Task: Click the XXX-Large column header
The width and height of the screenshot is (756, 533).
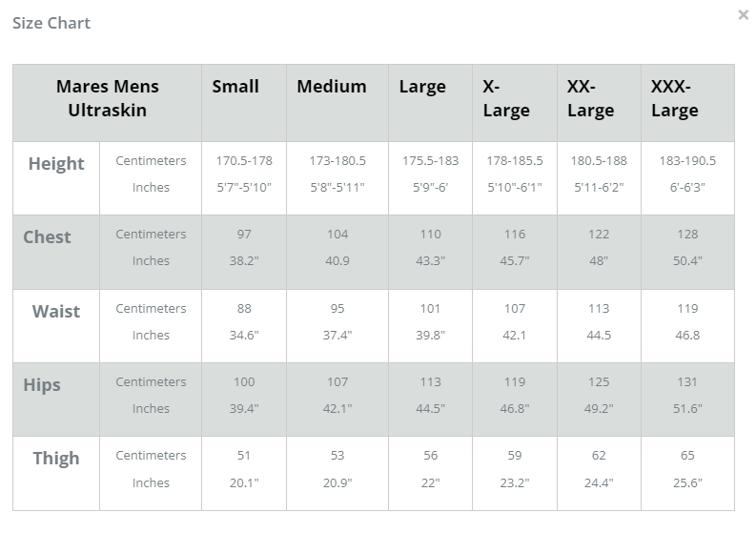Action: click(675, 98)
